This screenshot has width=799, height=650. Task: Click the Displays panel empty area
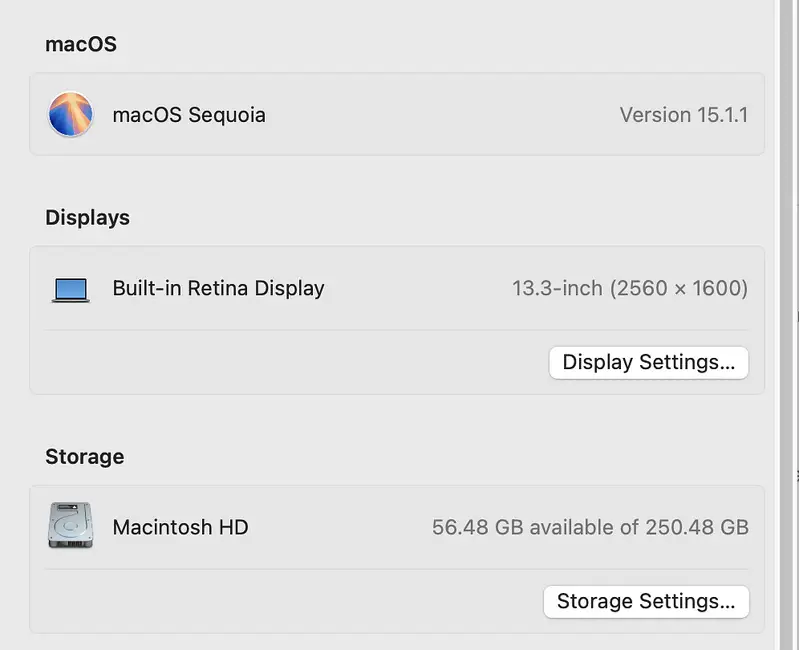tap(280, 362)
